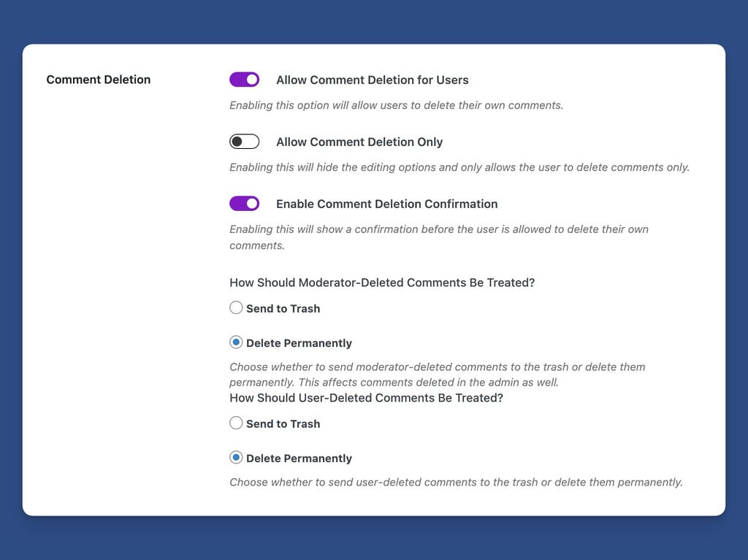Image resolution: width=748 pixels, height=560 pixels.
Task: Click the "Comment Deletion" section heading
Action: point(98,80)
